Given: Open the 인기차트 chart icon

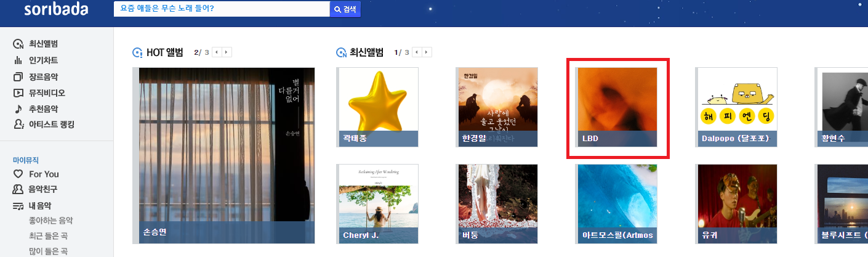Looking at the screenshot, I should point(18,60).
